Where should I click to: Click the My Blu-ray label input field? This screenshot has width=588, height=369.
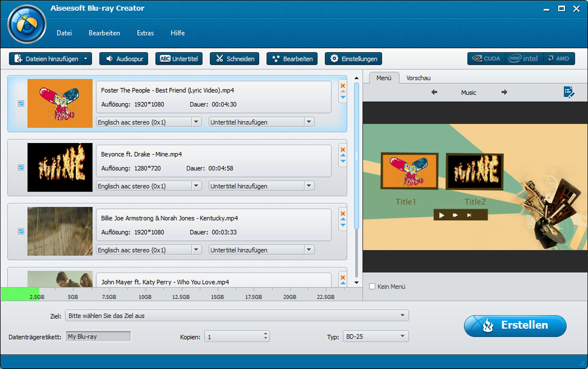click(98, 336)
